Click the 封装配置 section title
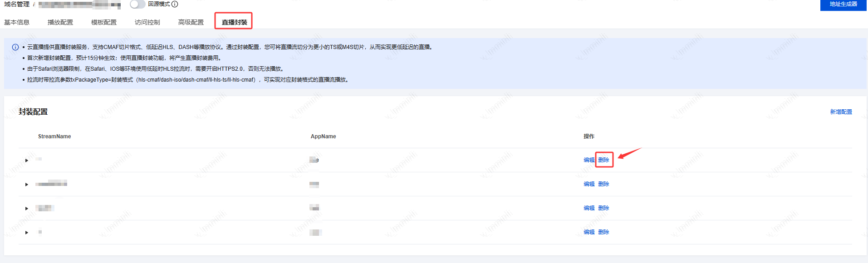Screen dimensions: 868x263 [33, 112]
